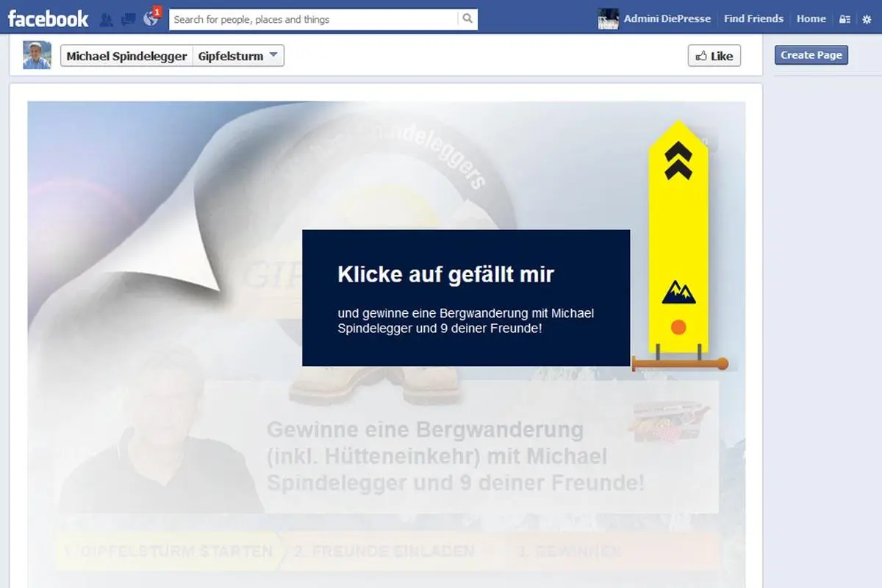This screenshot has width=882, height=588.
Task: Click the mountain pictogram on the yellow signpost
Action: tap(680, 293)
